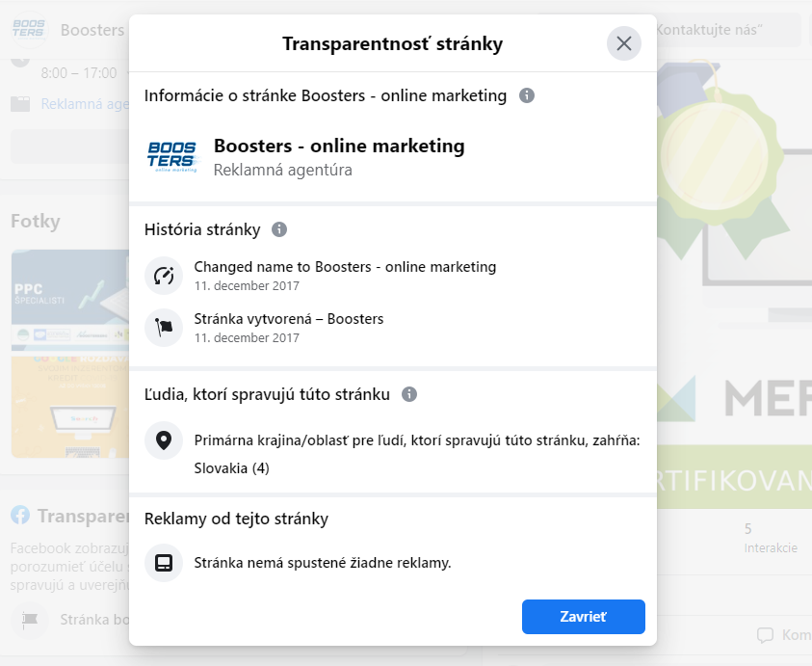
Task: Click 'Stránka vytvorená – Boosters' entry
Action: [289, 319]
